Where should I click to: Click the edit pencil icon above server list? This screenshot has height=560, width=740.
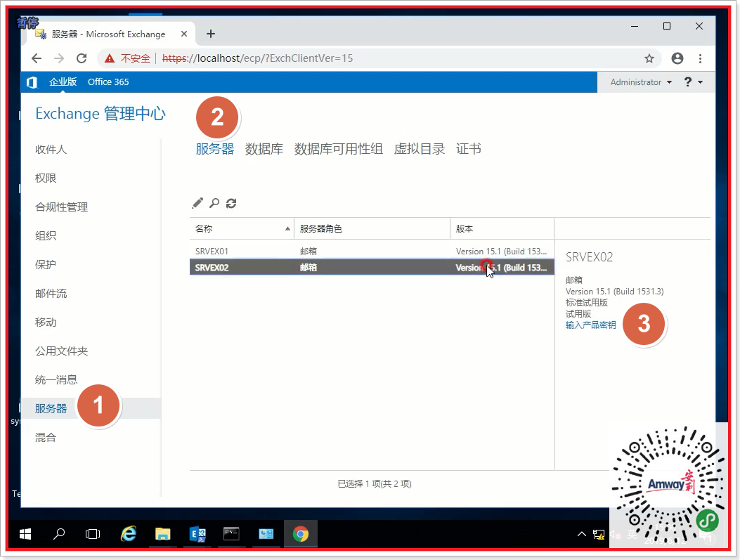click(x=197, y=203)
